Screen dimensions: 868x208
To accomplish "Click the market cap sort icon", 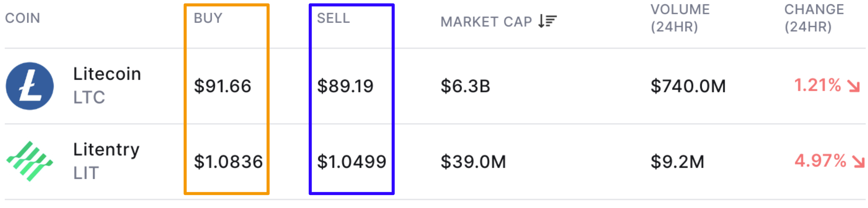I will coord(547,21).
